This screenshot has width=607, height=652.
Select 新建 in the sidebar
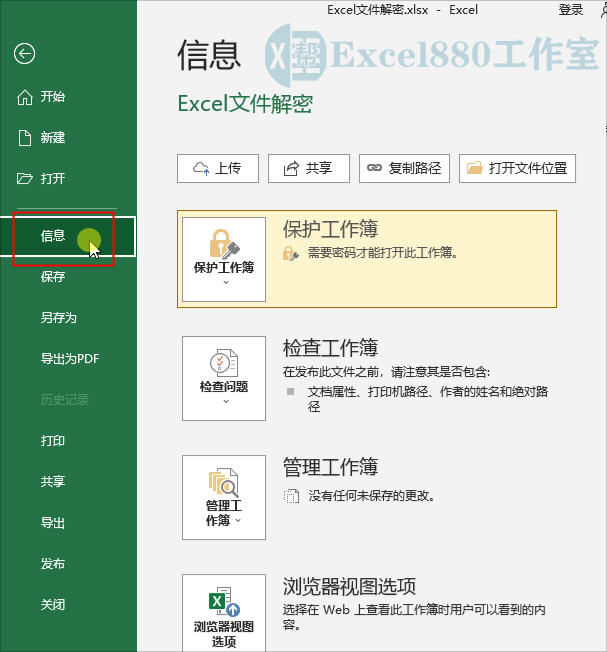pyautogui.click(x=53, y=138)
